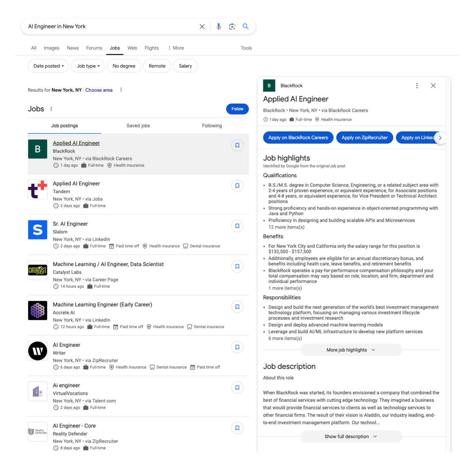Clear the search box text
This screenshot has height=468, width=476.
202,26
